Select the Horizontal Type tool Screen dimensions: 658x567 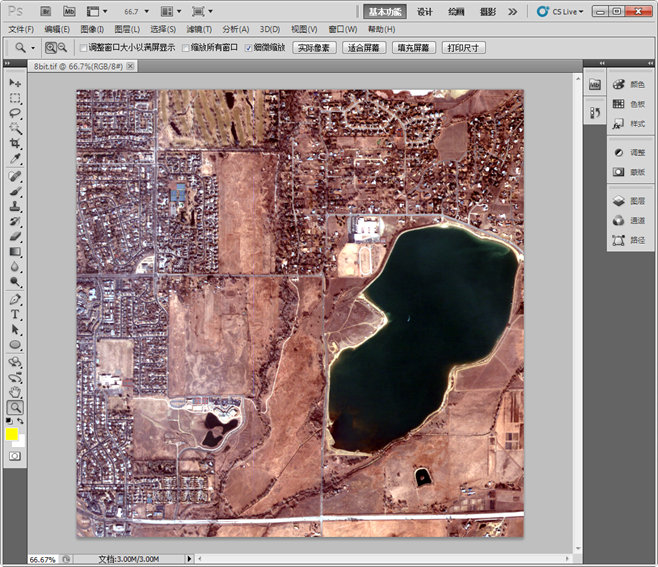[x=15, y=313]
